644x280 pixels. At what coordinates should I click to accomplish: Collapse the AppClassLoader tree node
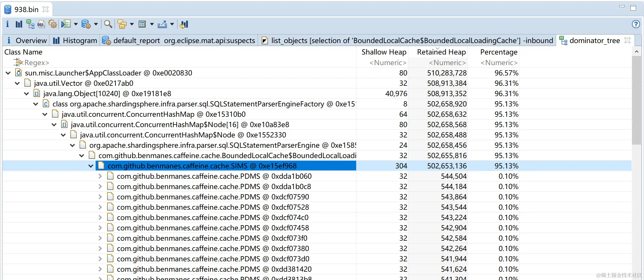pos(8,73)
